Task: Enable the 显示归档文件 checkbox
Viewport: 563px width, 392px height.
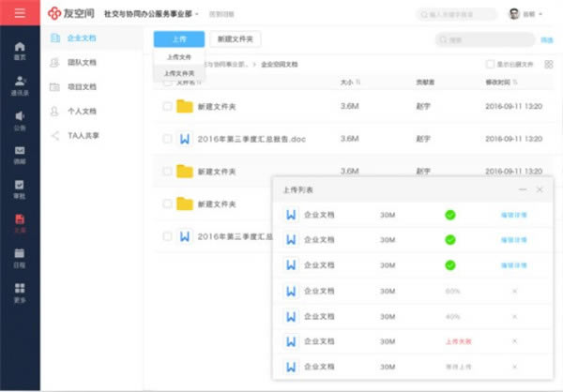Action: click(489, 64)
